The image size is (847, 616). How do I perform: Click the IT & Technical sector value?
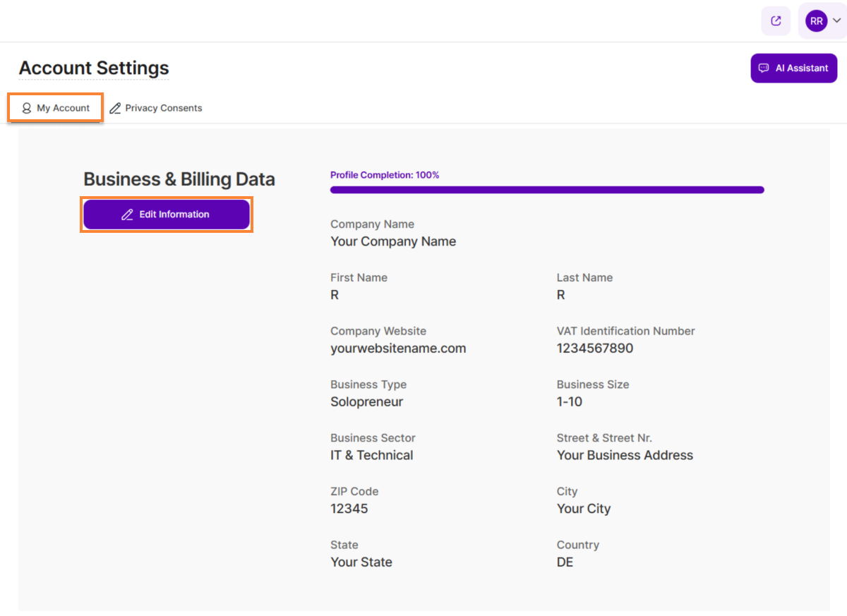click(x=372, y=455)
